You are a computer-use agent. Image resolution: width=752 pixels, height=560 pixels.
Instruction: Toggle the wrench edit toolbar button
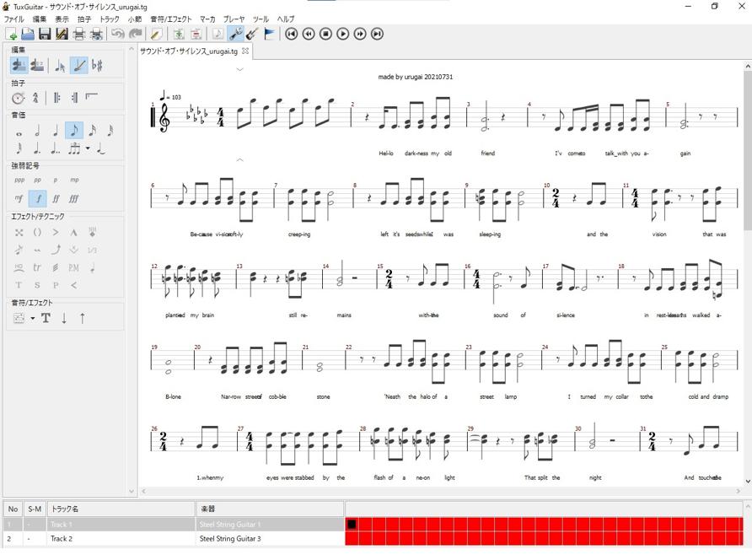[235, 34]
